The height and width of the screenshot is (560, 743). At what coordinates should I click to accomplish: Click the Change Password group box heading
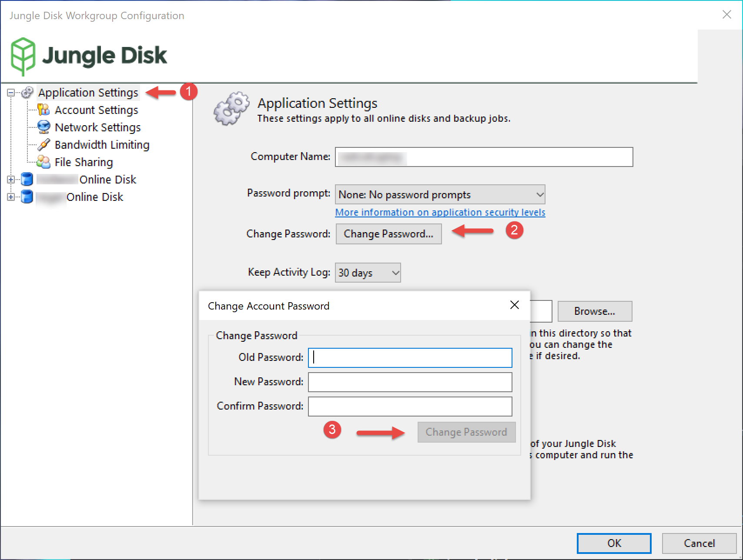point(256,336)
